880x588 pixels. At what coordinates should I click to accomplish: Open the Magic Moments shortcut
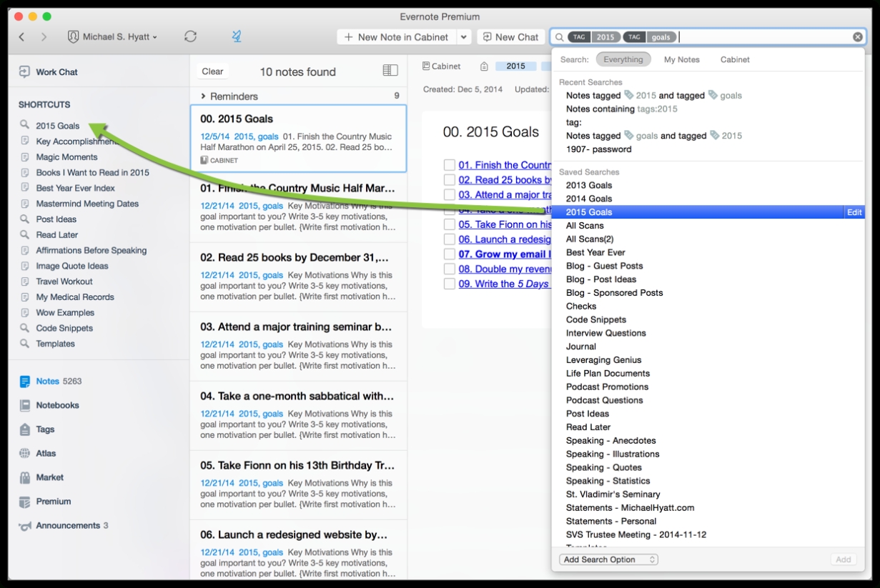point(66,157)
